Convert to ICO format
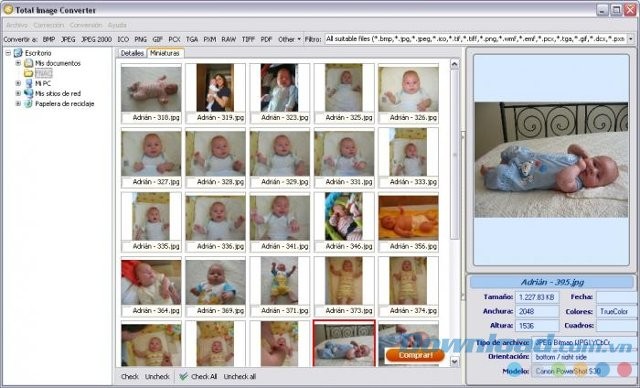 click(x=123, y=40)
